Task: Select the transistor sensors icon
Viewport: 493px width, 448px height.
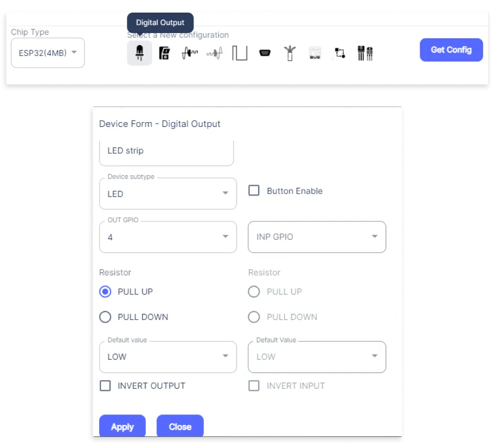Action: (365, 53)
